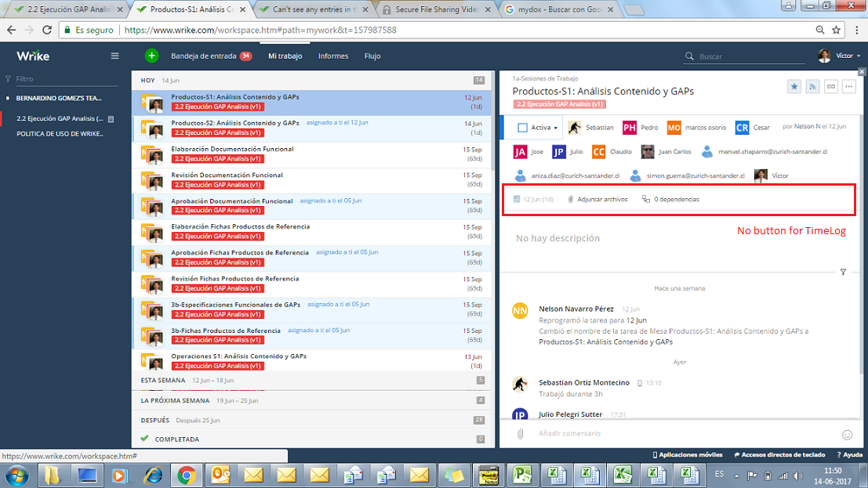This screenshot has width=868, height=488.
Task: Click the JP avatar for Julio
Action: point(558,152)
